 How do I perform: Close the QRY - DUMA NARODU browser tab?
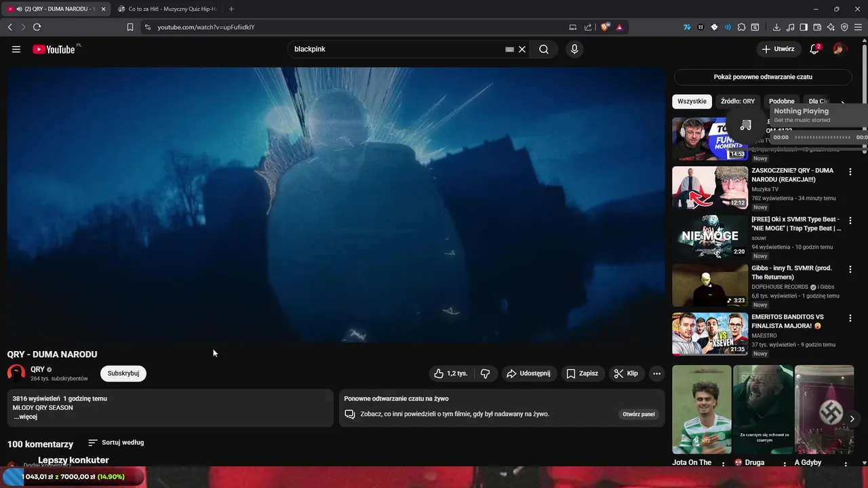click(x=104, y=9)
